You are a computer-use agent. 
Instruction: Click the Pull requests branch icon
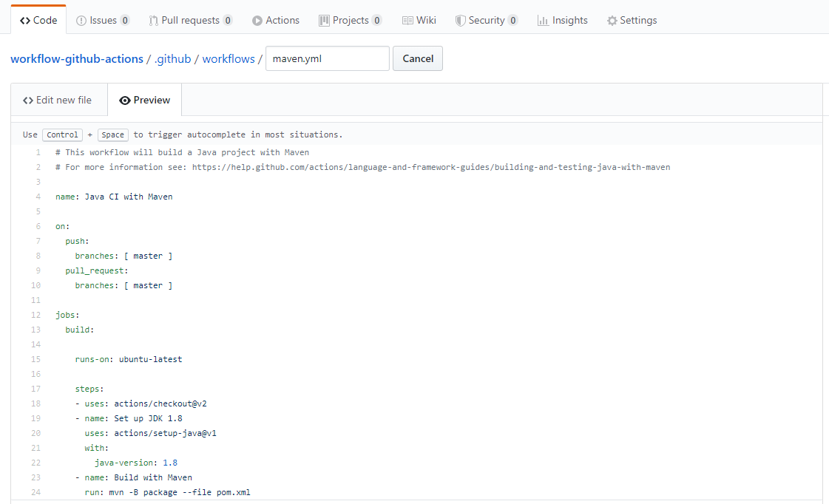pyautogui.click(x=153, y=21)
